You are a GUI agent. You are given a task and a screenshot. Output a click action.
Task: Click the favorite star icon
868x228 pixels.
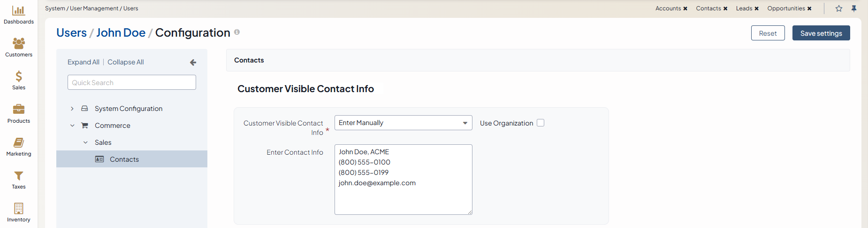click(839, 8)
